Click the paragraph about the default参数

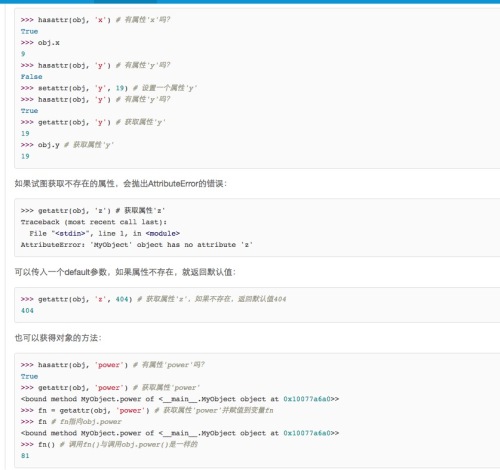(x=125, y=272)
